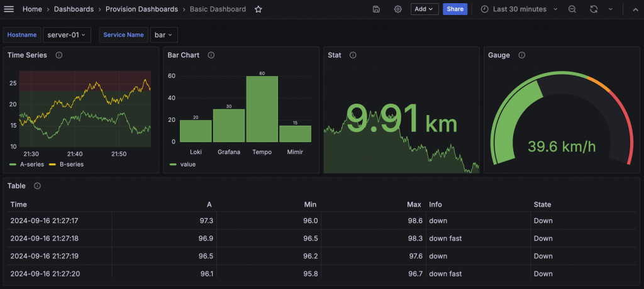The width and height of the screenshot is (644, 289).
Task: Sort table by State column
Action: [542, 204]
